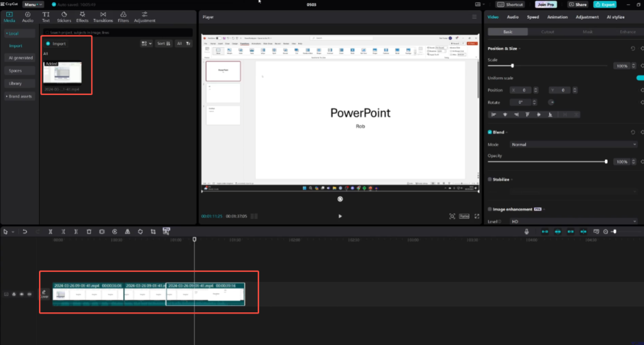Open the enhancement Level HD dropdown
644x345 pixels.
point(574,221)
